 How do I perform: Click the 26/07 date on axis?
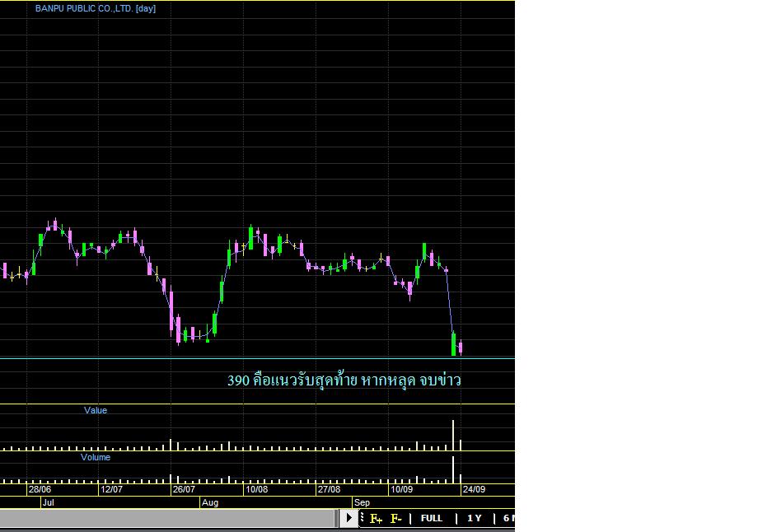(x=183, y=489)
